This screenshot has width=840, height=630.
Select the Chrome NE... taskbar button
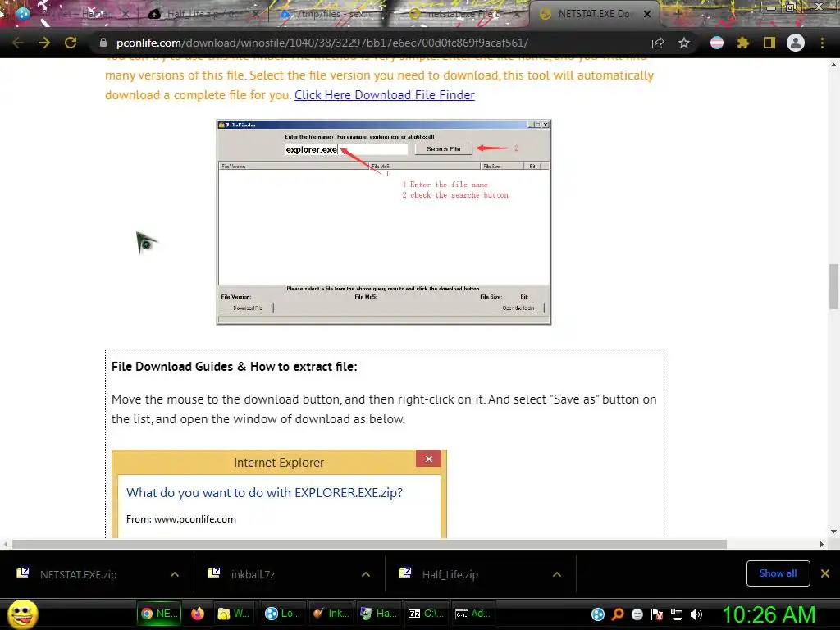[x=159, y=614]
